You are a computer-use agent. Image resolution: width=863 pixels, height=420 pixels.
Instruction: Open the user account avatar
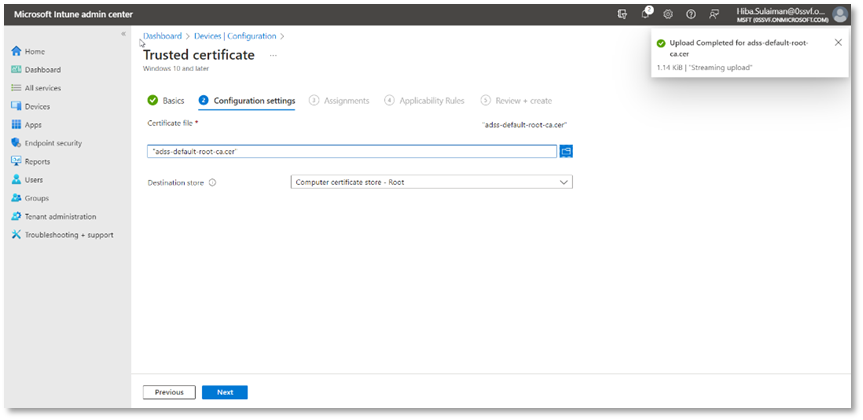[838, 14]
